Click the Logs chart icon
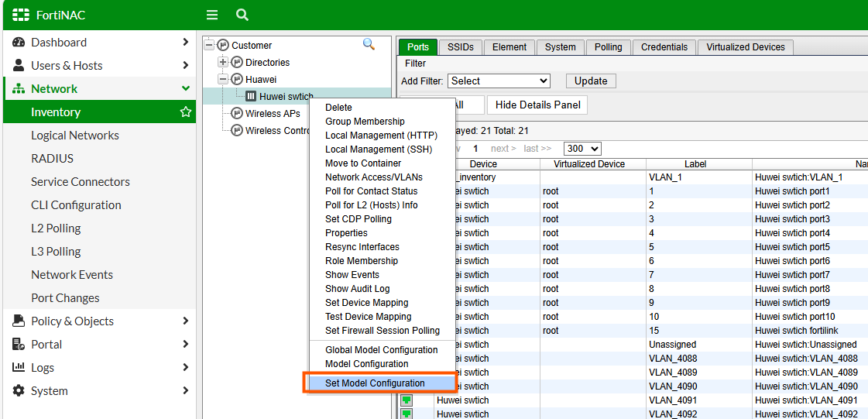 pos(19,368)
